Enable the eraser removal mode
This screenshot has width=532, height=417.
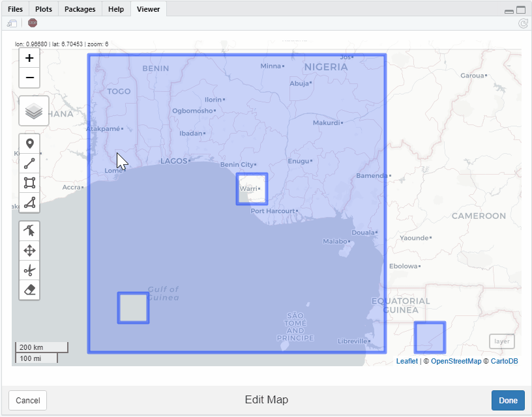tap(29, 289)
